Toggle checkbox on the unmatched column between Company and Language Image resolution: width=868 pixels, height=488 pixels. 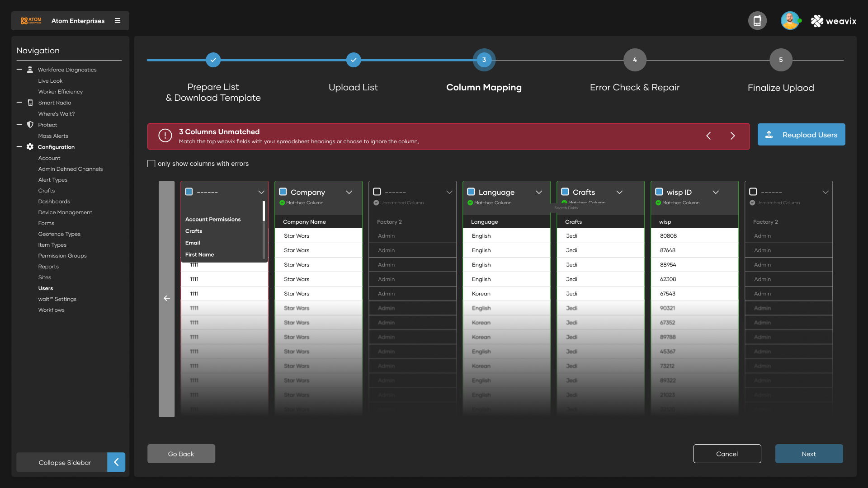point(377,192)
